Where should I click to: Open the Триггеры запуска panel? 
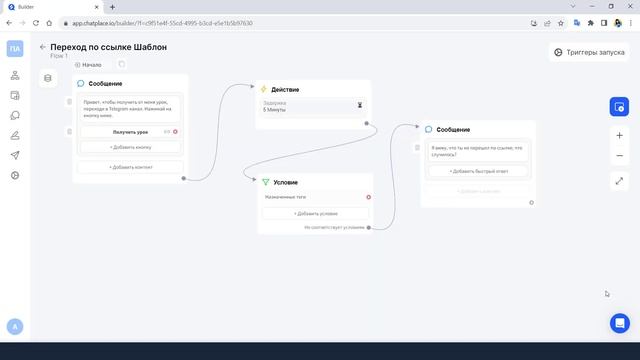589,52
